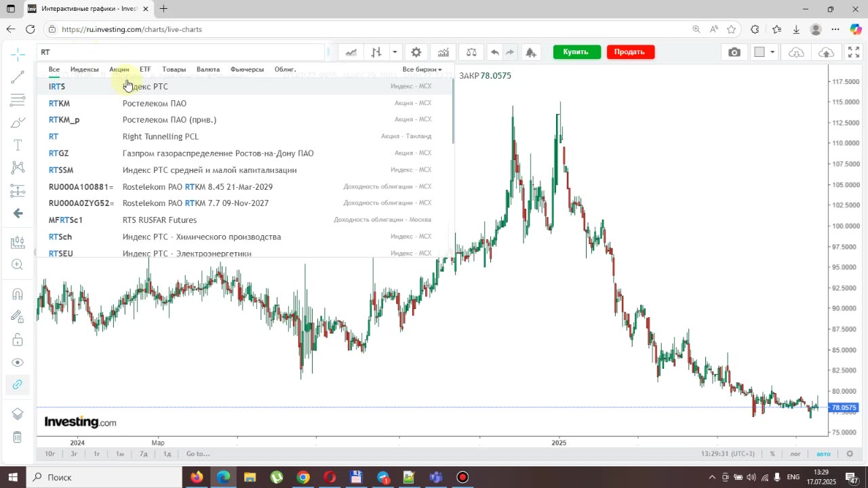This screenshot has width=868, height=488.
Task: Open bottom-right chart properties gear
Action: [850, 453]
